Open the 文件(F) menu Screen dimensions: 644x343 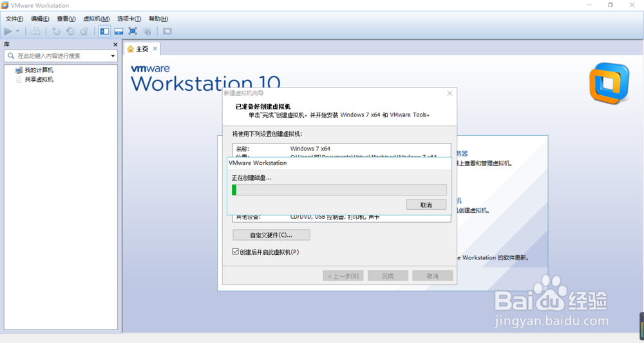tap(14, 19)
